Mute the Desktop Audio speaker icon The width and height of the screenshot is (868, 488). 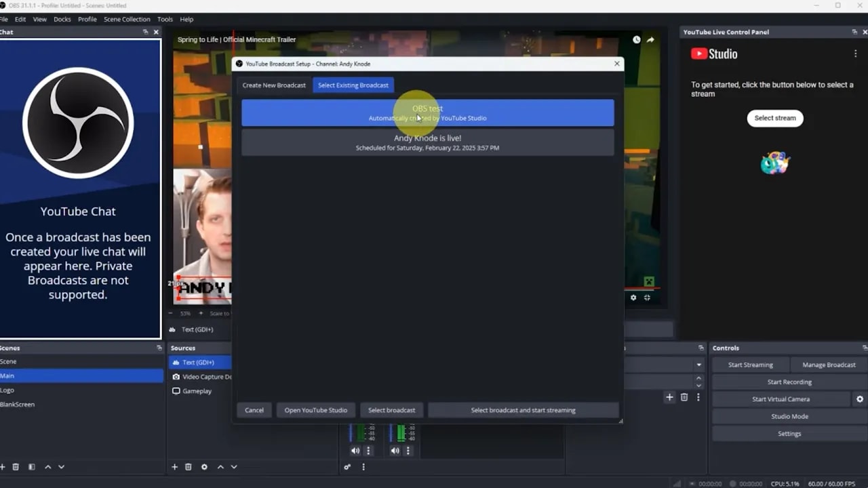(x=355, y=451)
